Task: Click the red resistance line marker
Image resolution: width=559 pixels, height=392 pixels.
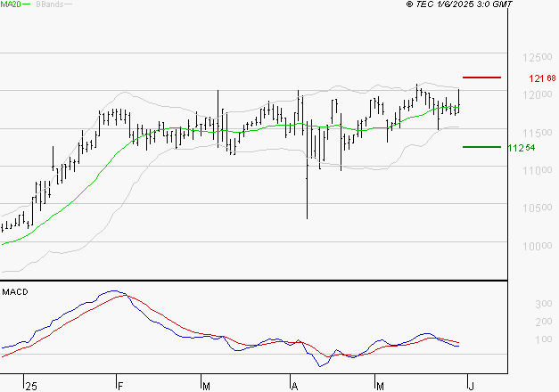Action: 482,78
